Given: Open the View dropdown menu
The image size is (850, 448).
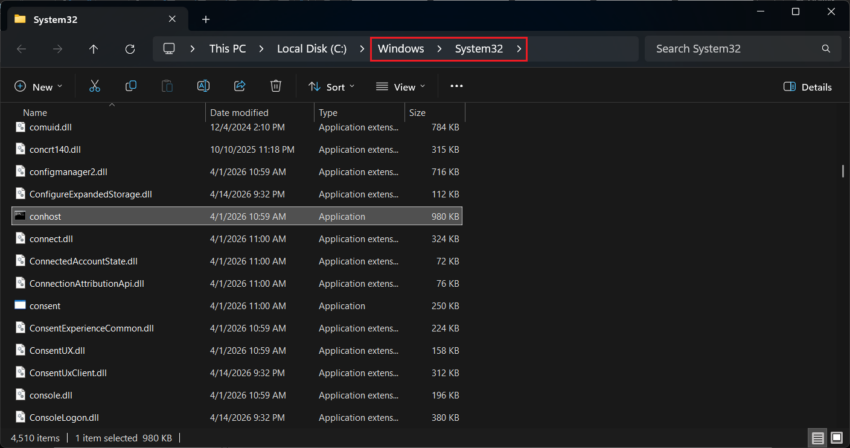Looking at the screenshot, I should (x=401, y=87).
